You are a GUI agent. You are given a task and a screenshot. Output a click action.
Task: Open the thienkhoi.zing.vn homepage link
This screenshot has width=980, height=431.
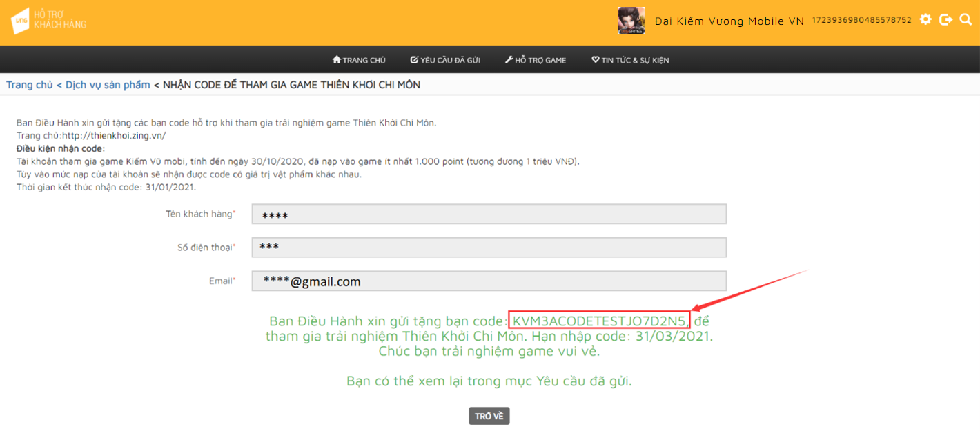point(114,136)
